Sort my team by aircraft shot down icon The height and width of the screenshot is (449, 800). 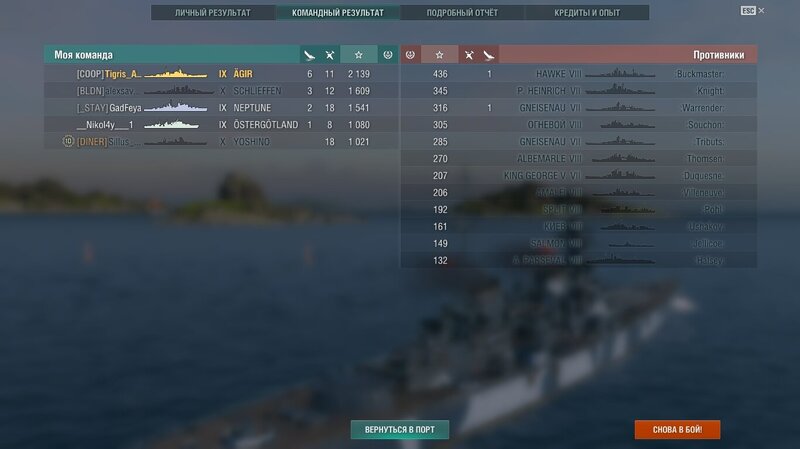(330, 55)
